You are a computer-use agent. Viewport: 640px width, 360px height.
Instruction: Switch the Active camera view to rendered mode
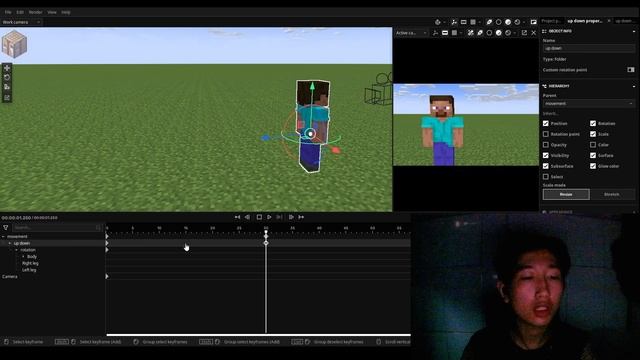click(x=508, y=33)
